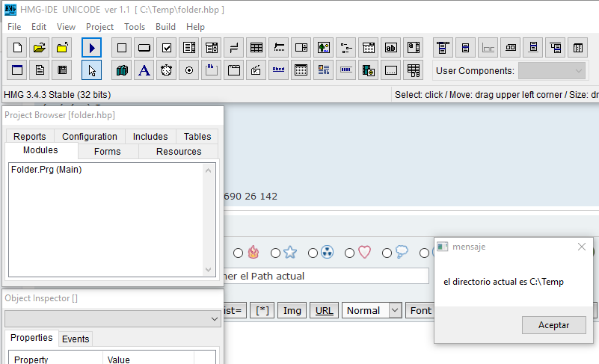
Task: Select the arrow pointer selection tool
Action: pos(92,70)
